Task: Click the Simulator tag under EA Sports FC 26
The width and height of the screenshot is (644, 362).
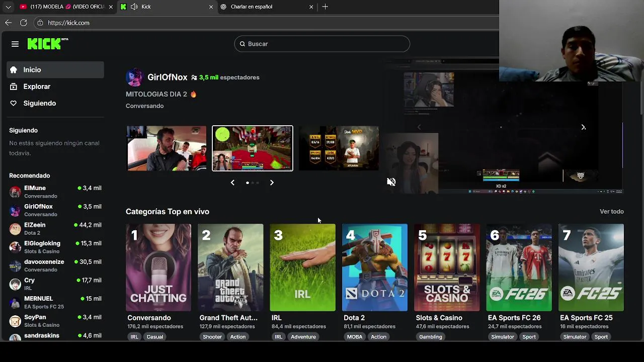Action: click(x=503, y=337)
